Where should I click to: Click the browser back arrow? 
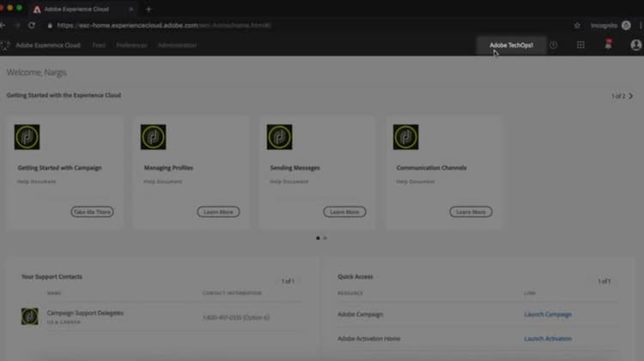tap(3, 25)
